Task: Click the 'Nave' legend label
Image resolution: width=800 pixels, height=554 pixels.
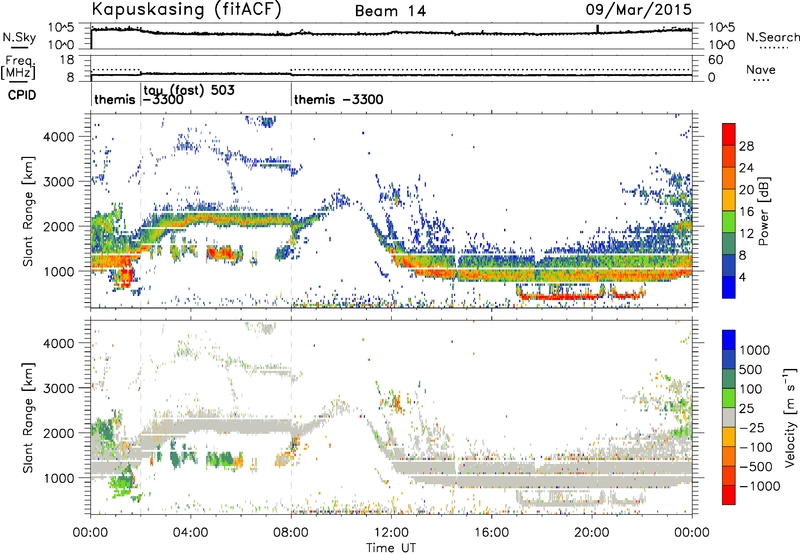Action: pyautogui.click(x=761, y=69)
